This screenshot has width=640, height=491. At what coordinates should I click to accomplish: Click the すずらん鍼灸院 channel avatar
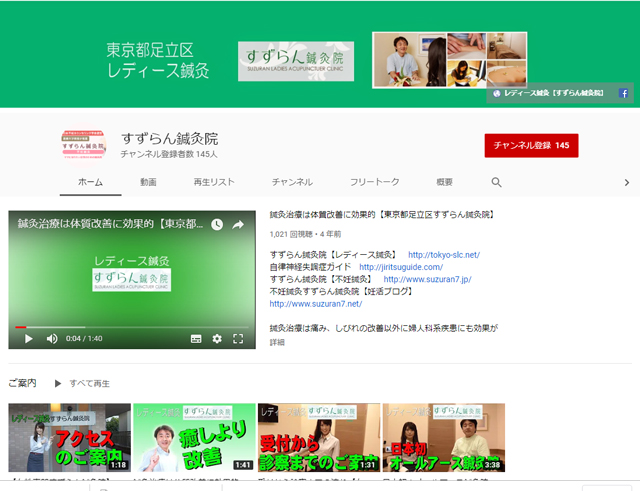tap(84, 145)
